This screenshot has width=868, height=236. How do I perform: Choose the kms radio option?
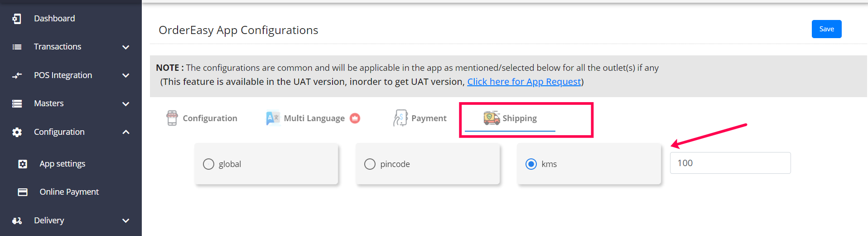click(x=531, y=164)
